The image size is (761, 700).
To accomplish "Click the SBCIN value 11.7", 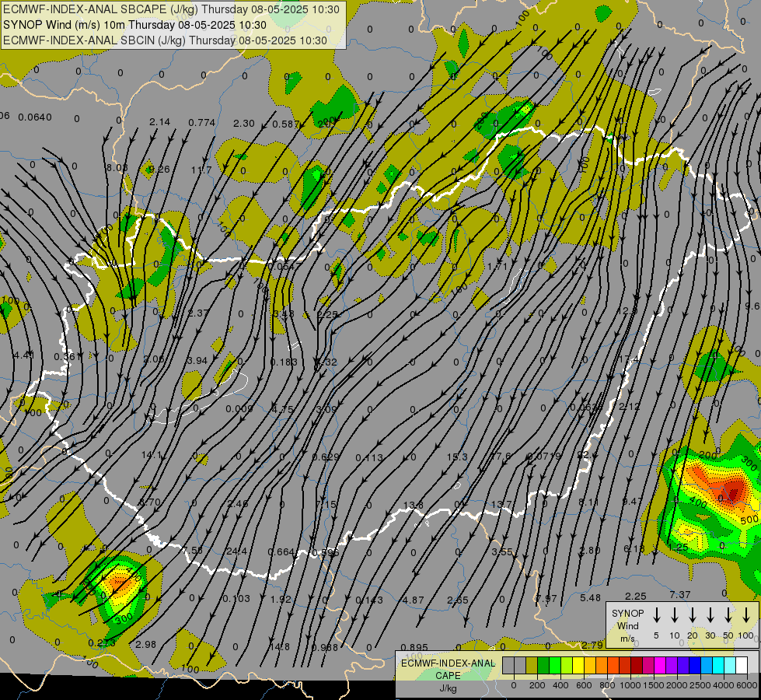I will (x=201, y=170).
